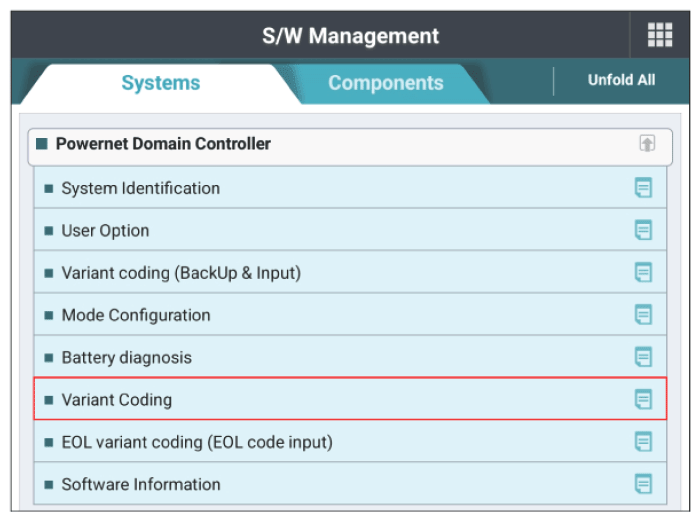Select System Identification item
The height and width of the screenshot is (521, 700).
[350, 188]
